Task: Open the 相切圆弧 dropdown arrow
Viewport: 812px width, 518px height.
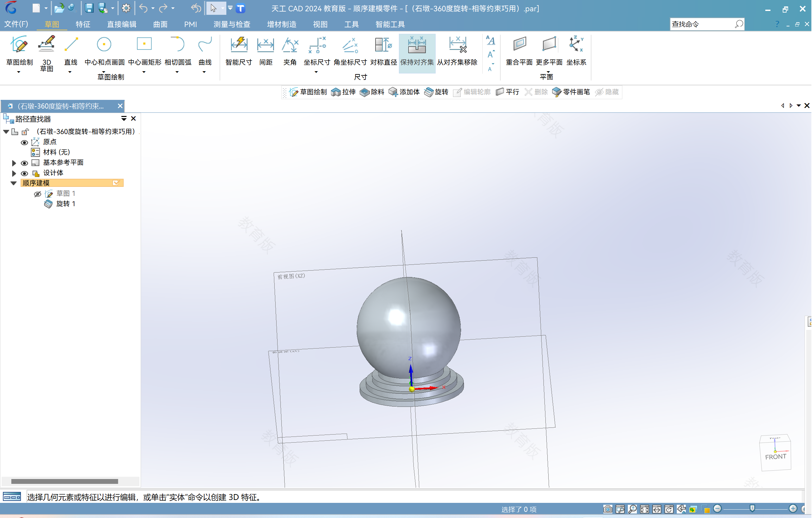Action: pyautogui.click(x=177, y=72)
